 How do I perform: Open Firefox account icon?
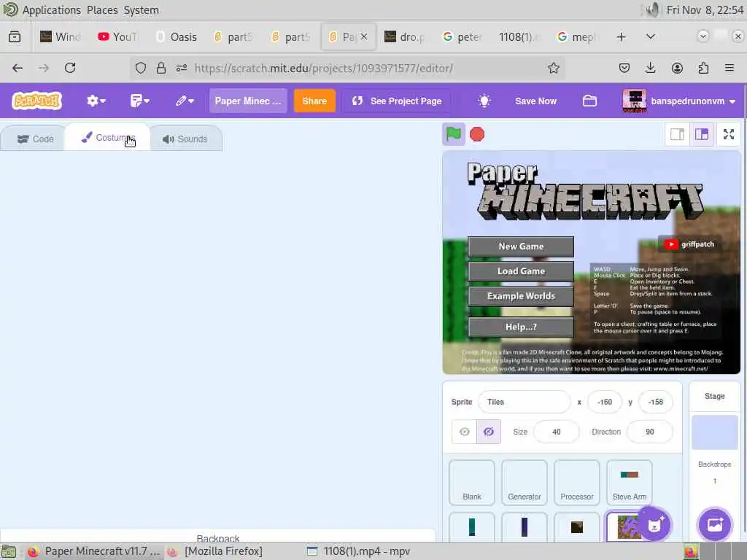[677, 68]
